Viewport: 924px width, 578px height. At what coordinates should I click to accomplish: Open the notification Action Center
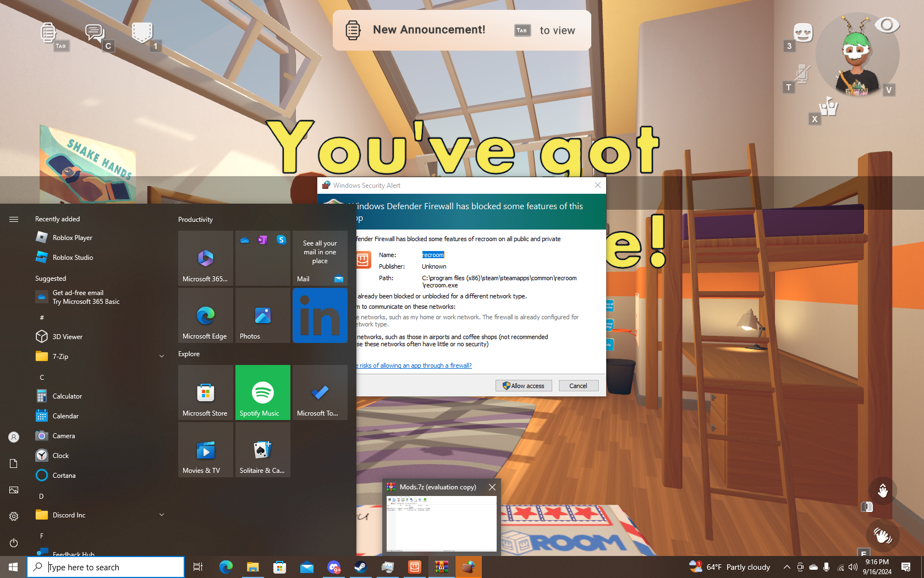(906, 567)
